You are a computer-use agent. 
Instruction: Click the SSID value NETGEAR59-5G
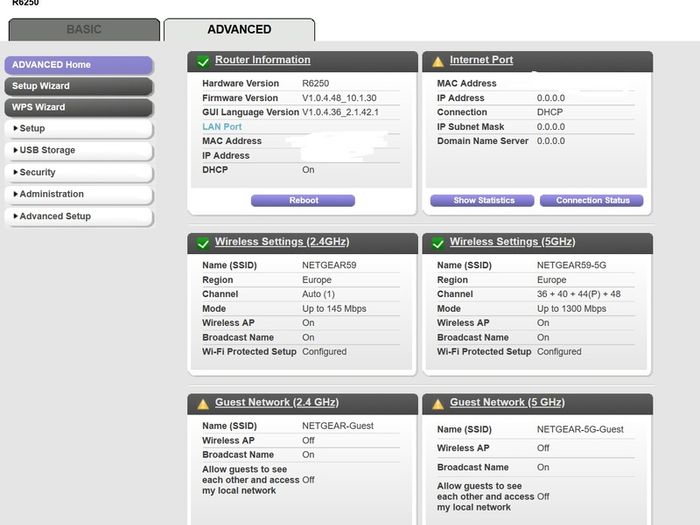(571, 265)
